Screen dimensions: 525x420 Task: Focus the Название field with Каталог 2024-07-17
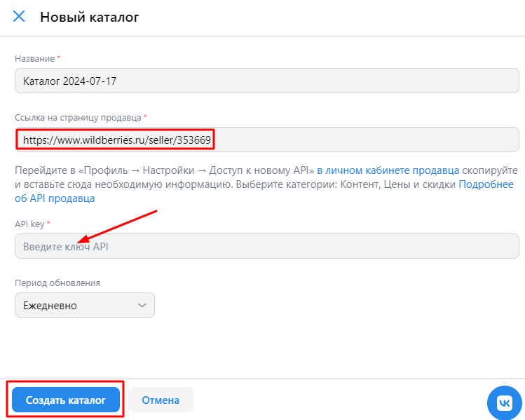click(x=266, y=81)
